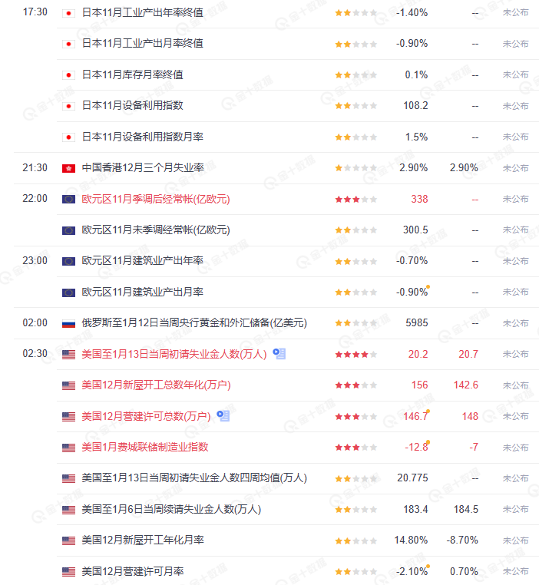The image size is (540, 585).
Task: Open event 美国12月营建许可月率
Action: pyautogui.click(x=133, y=571)
